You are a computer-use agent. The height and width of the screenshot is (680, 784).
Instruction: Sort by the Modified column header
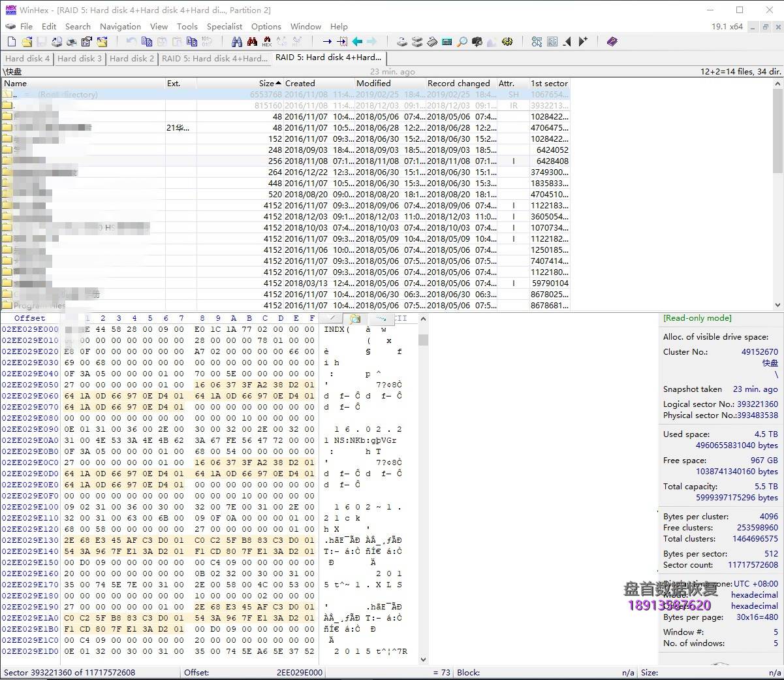point(390,84)
